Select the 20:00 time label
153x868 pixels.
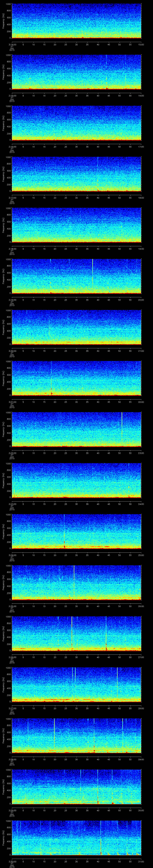141,300
